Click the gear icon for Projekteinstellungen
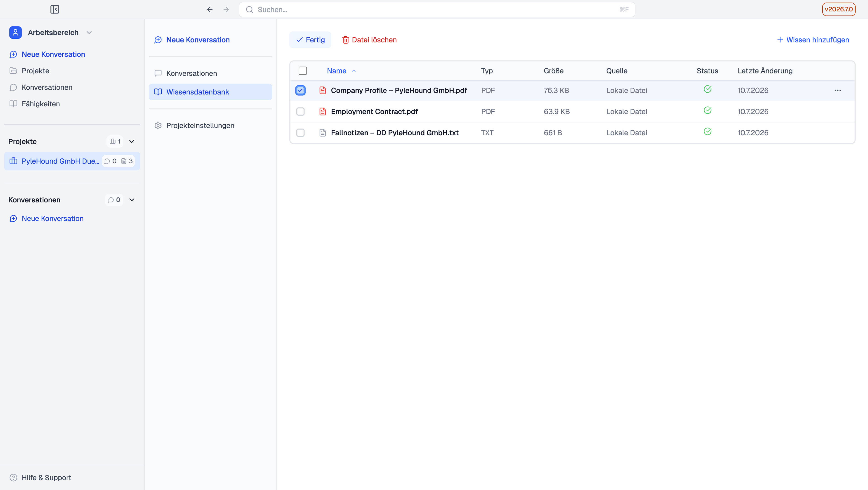The height and width of the screenshot is (490, 868). (x=158, y=126)
